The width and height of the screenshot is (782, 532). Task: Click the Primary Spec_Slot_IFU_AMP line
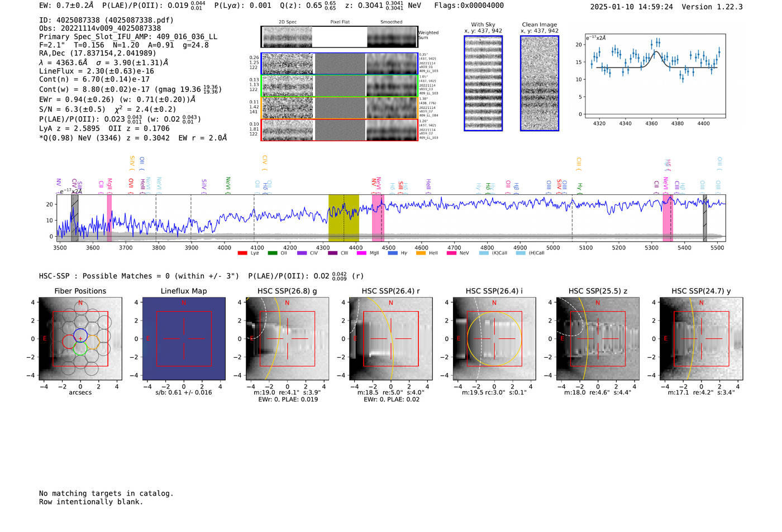point(128,37)
